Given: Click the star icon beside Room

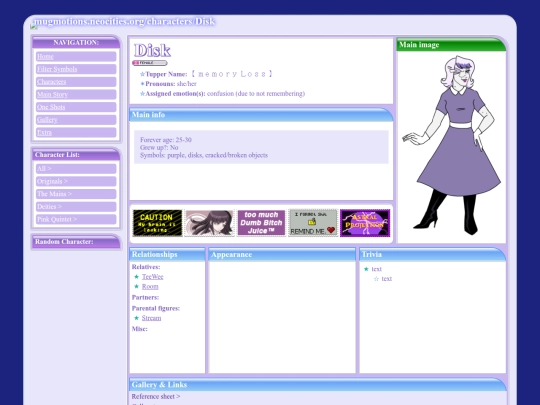Looking at the screenshot, I should (136, 286).
